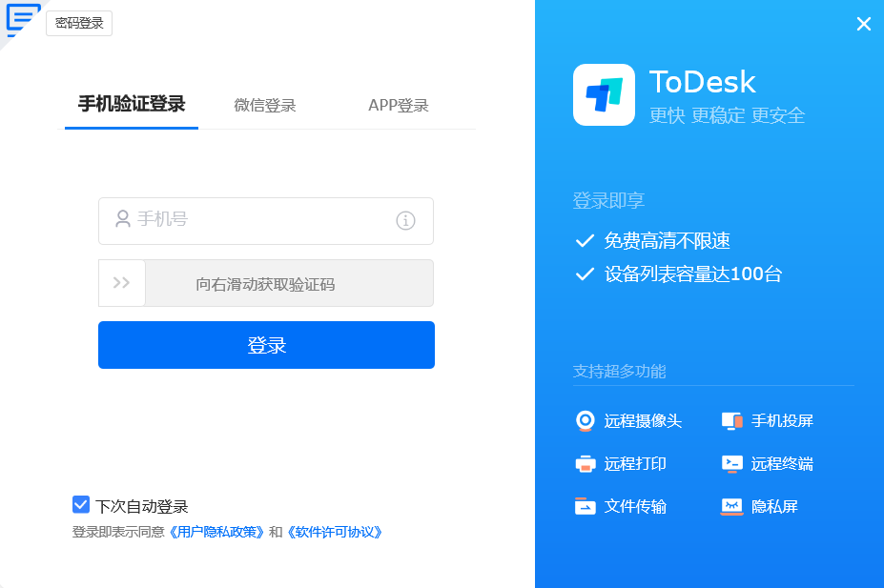Click the 登录即享 heading
The height and width of the screenshot is (588, 884).
(x=608, y=200)
